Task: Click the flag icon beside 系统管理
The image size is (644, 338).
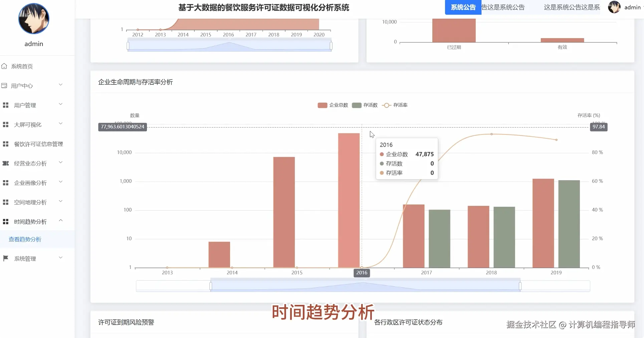Action: [x=6, y=258]
